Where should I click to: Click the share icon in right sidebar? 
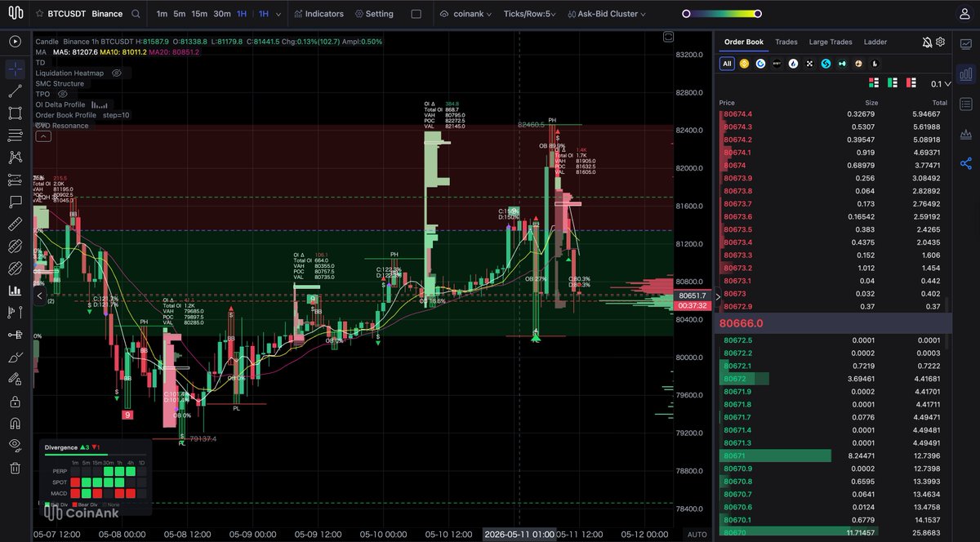(x=966, y=163)
